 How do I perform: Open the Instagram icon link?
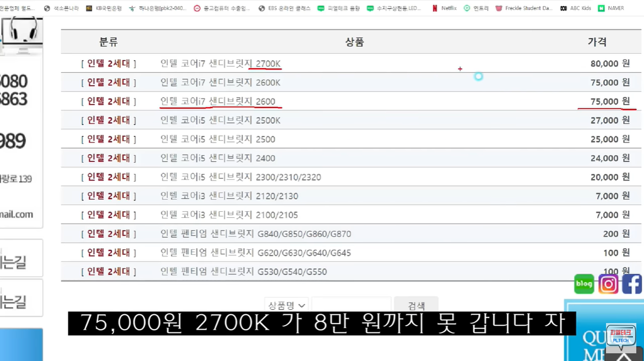coord(608,284)
